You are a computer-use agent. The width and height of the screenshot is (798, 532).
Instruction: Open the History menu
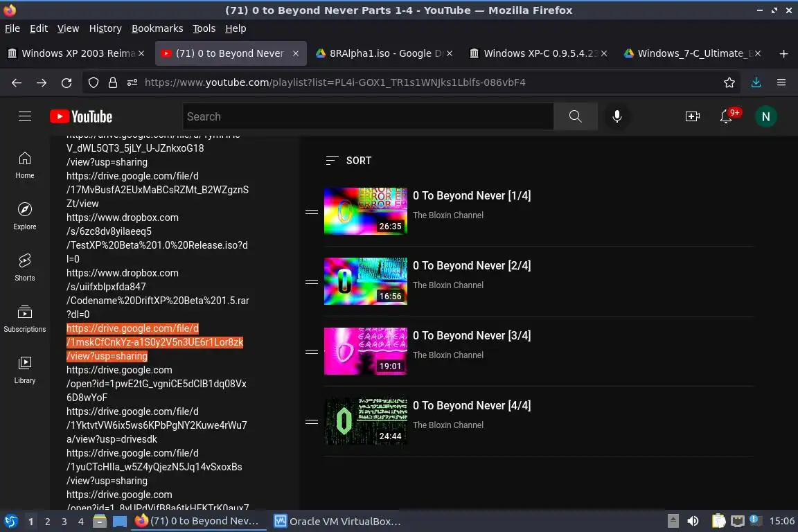coord(105,28)
